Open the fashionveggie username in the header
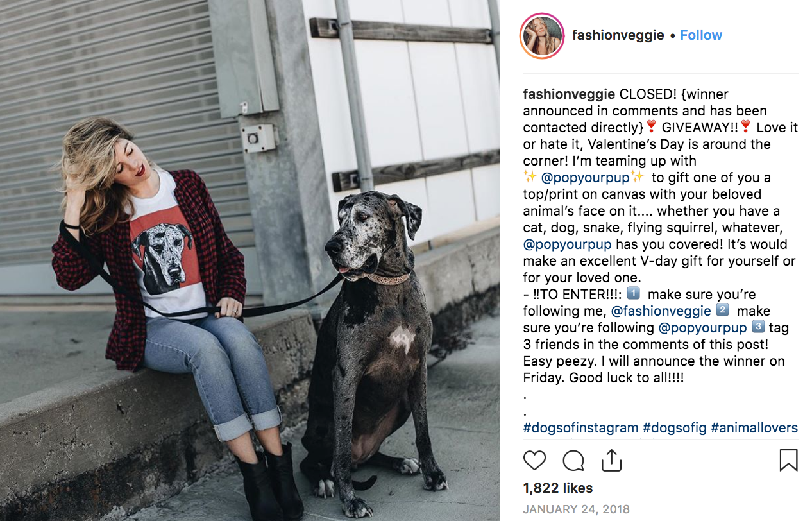The width and height of the screenshot is (812, 521). click(x=618, y=35)
